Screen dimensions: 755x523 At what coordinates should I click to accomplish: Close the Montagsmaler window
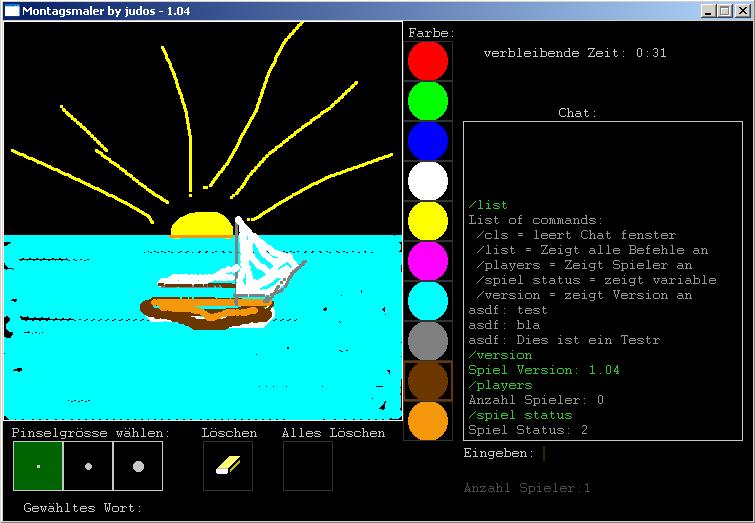(742, 11)
